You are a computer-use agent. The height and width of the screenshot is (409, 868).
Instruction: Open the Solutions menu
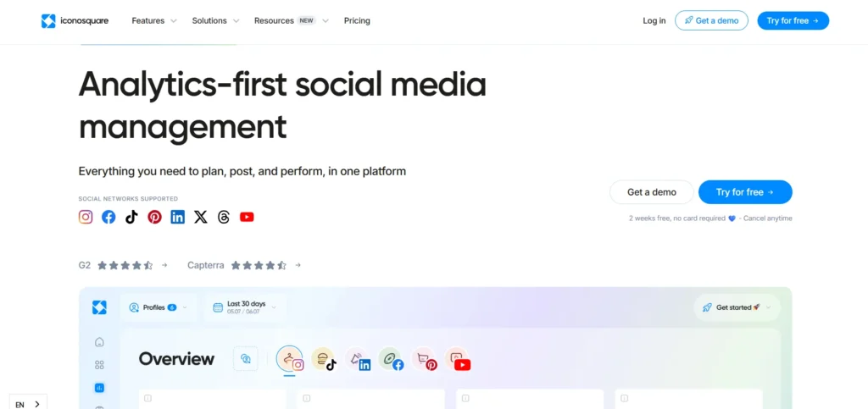pos(215,21)
